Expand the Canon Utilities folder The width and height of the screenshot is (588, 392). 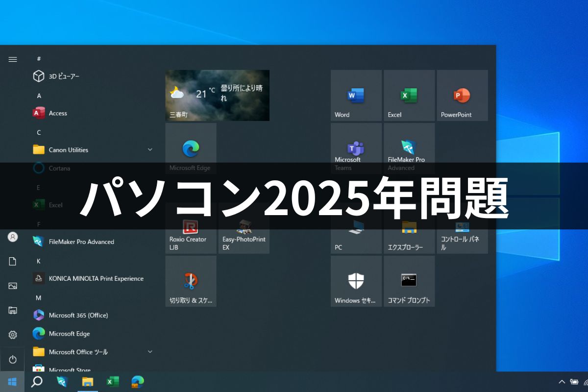150,149
